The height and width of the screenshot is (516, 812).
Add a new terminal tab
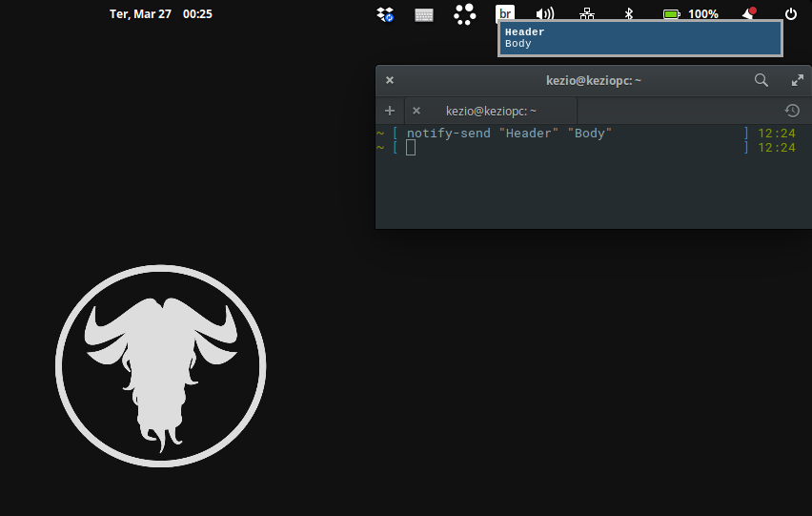click(x=390, y=111)
